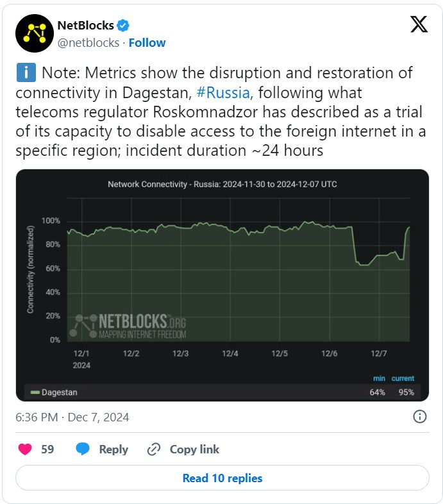Click the NetBlocks profile avatar
Image resolution: width=443 pixels, height=504 pixels.
point(35,33)
